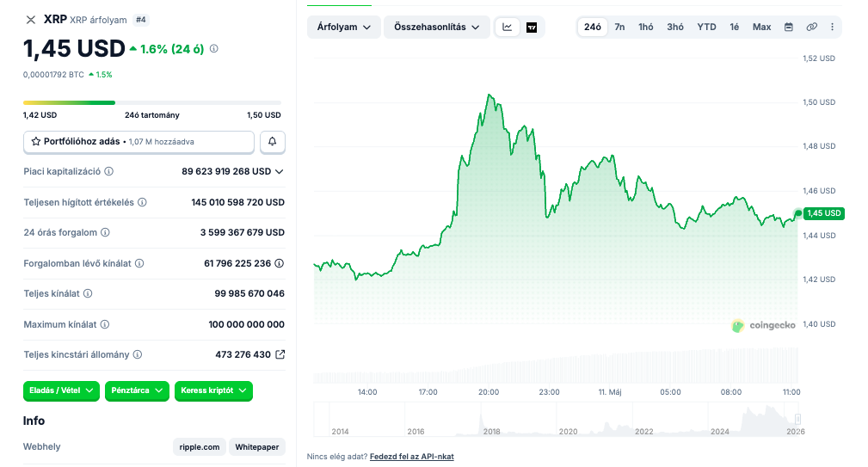Viewport: 868px width, 467px height.
Task: Select the Max time range tab
Action: pos(761,28)
